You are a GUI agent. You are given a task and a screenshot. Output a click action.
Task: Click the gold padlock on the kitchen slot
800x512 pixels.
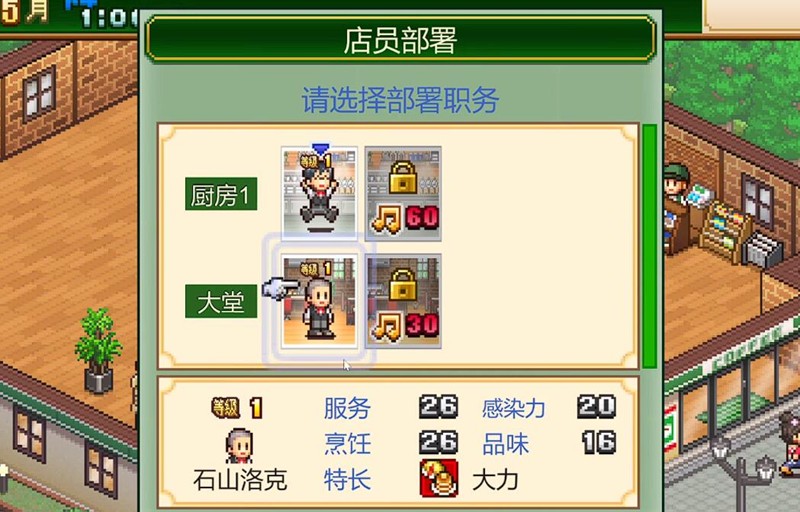[403, 177]
